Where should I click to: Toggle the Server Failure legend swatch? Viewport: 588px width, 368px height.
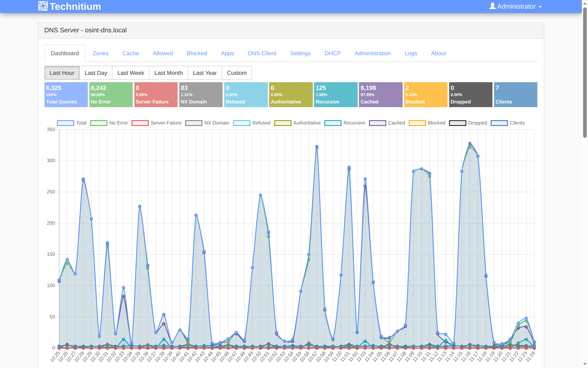(x=140, y=123)
